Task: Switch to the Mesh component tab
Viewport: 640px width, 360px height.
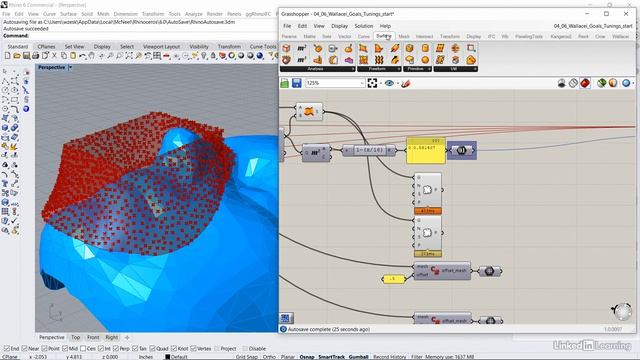Action: pyautogui.click(x=404, y=36)
